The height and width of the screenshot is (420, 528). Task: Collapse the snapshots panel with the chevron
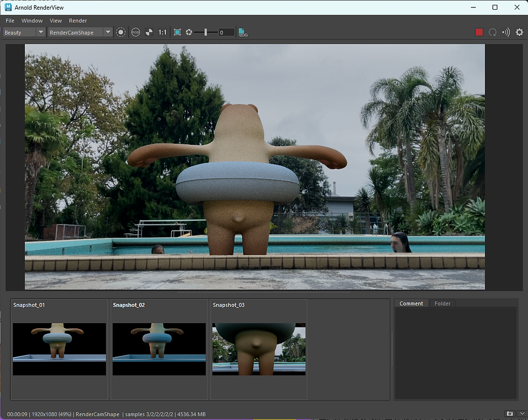click(522, 414)
